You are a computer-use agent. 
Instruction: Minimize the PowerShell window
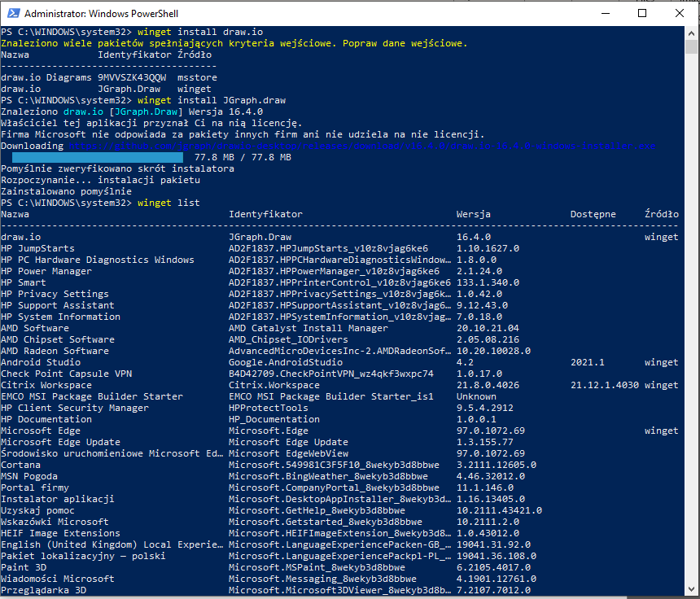[x=605, y=14]
